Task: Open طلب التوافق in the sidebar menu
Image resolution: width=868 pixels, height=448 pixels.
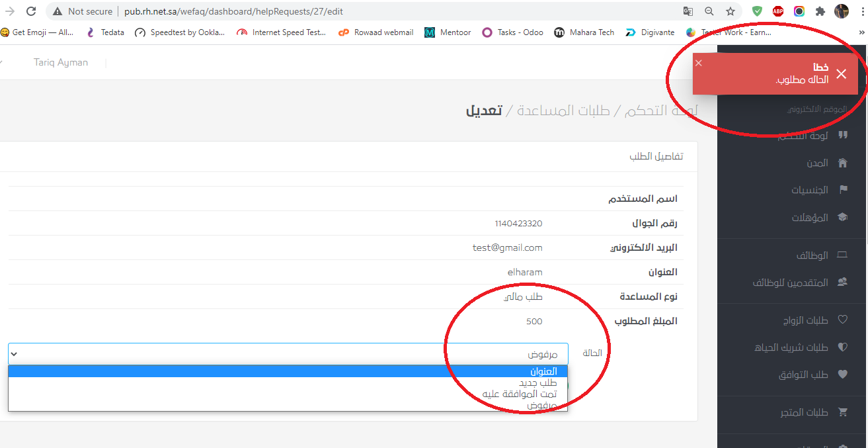Action: (803, 375)
